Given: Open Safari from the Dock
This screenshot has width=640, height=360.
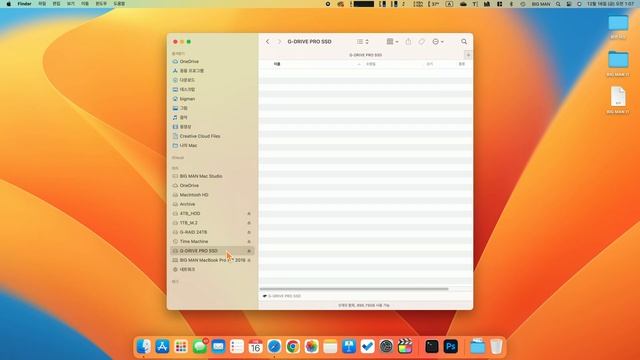Looking at the screenshot, I should 274,347.
